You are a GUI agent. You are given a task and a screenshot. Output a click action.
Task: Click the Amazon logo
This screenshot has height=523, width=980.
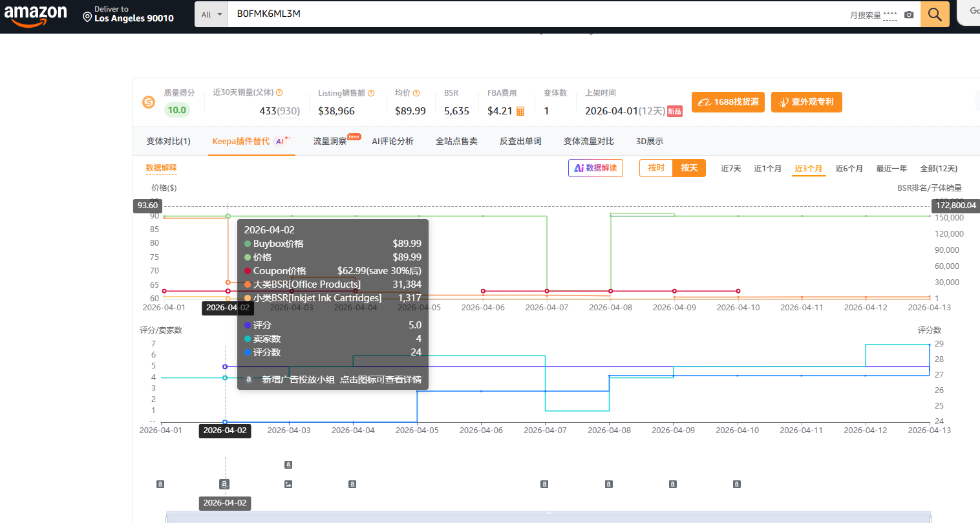click(36, 14)
